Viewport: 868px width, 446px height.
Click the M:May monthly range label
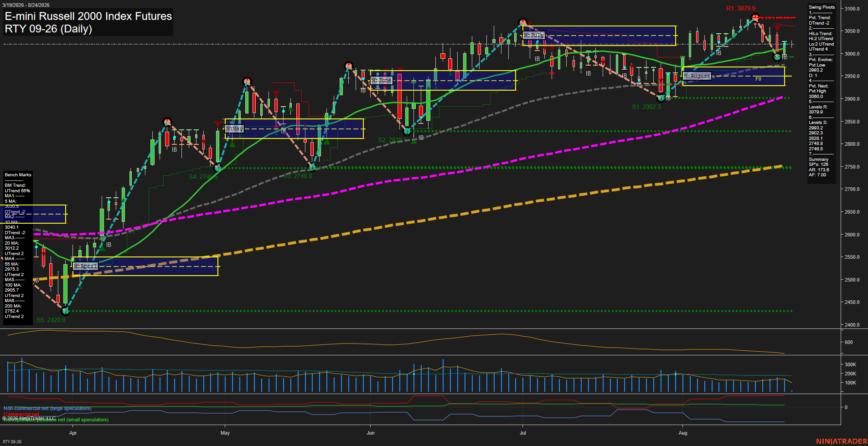tap(235, 129)
